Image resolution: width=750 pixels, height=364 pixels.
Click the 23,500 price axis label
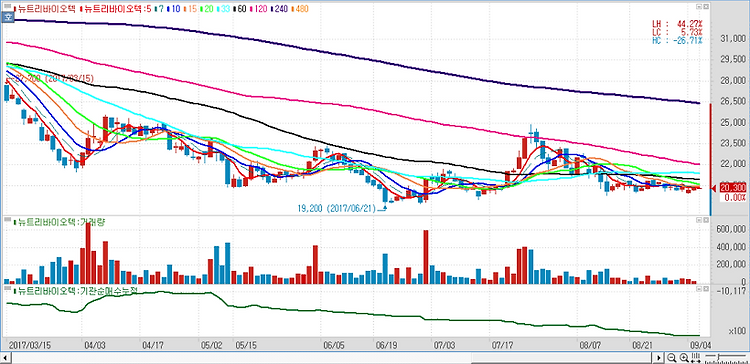733,143
